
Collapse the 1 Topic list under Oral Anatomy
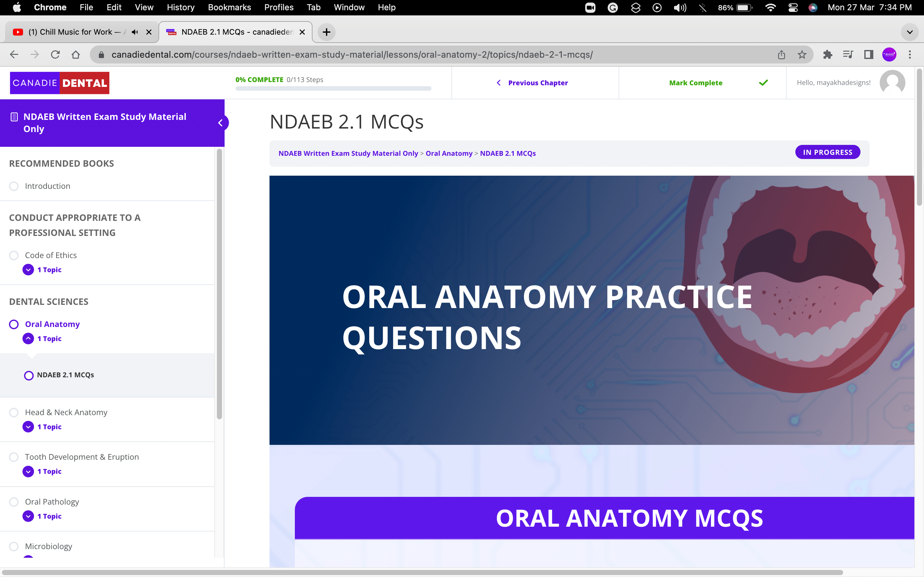pyautogui.click(x=28, y=338)
